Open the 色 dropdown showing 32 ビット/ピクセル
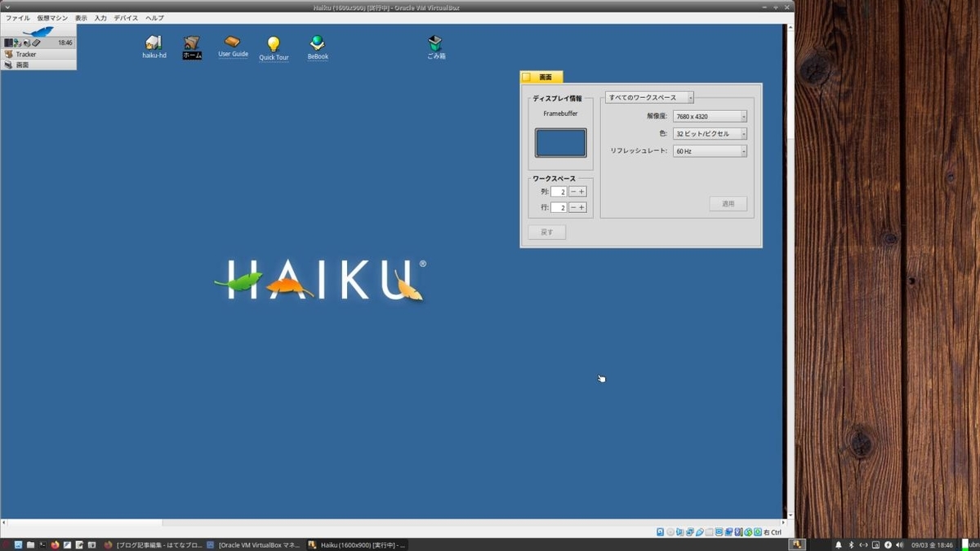This screenshot has height=551, width=980. tap(710, 134)
